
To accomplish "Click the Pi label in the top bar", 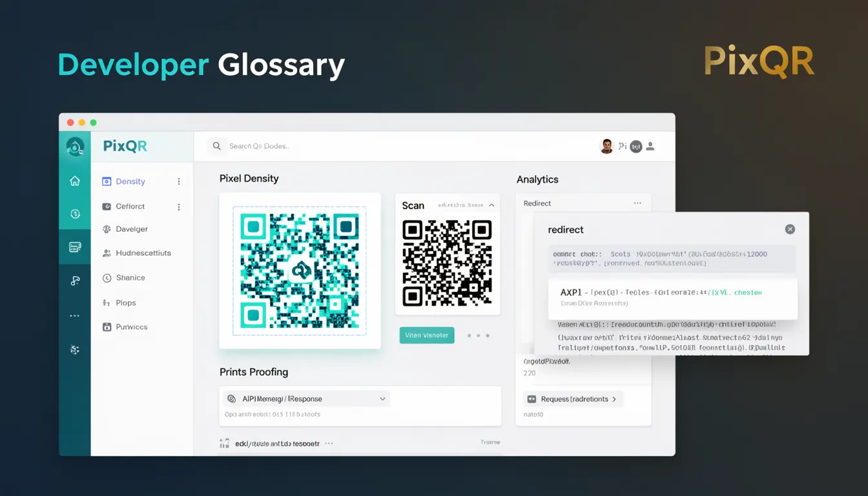I will [x=623, y=147].
